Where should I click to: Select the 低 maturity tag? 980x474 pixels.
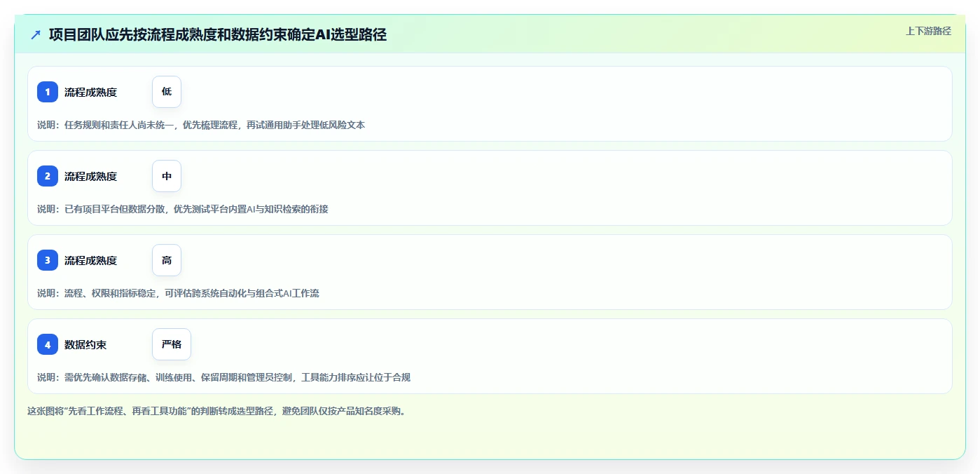click(167, 92)
